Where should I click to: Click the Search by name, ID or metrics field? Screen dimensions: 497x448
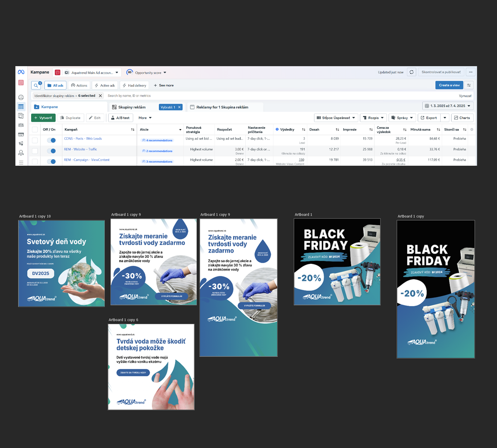[278, 96]
